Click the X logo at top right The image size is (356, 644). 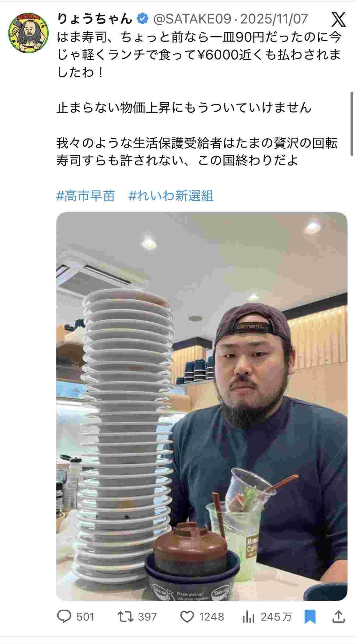(339, 20)
